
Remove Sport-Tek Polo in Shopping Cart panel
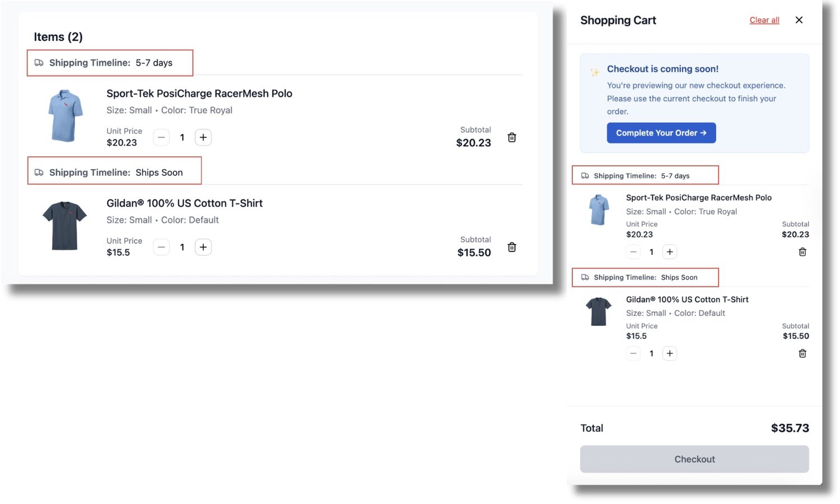tap(802, 252)
